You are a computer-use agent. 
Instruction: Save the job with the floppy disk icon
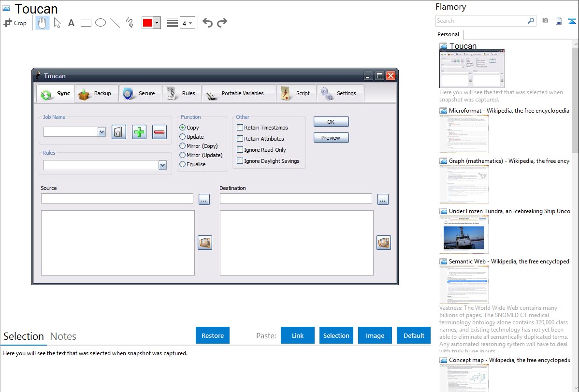pyautogui.click(x=118, y=132)
